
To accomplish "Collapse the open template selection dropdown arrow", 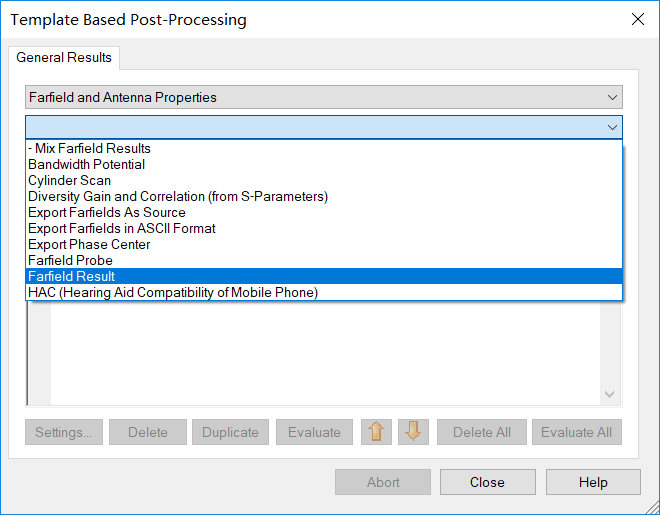I will click(612, 127).
